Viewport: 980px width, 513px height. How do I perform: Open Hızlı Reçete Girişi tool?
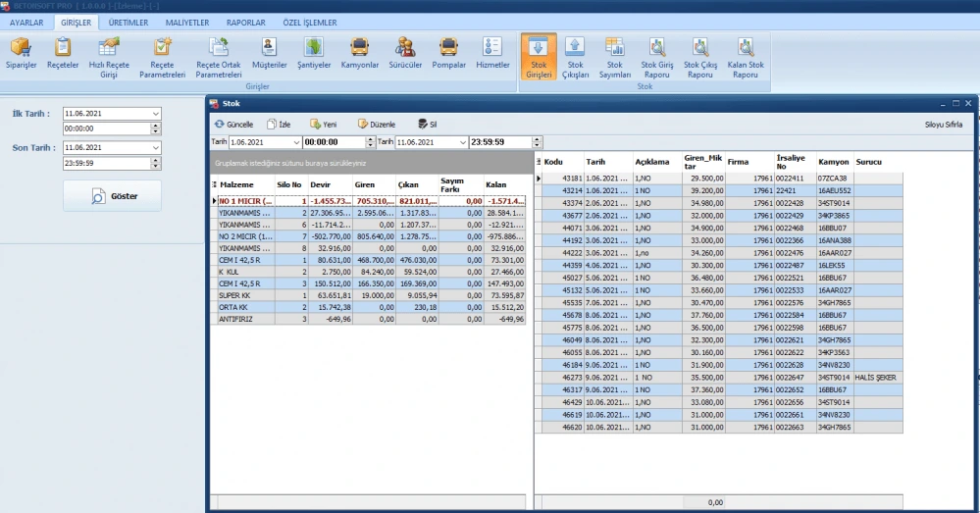109,56
